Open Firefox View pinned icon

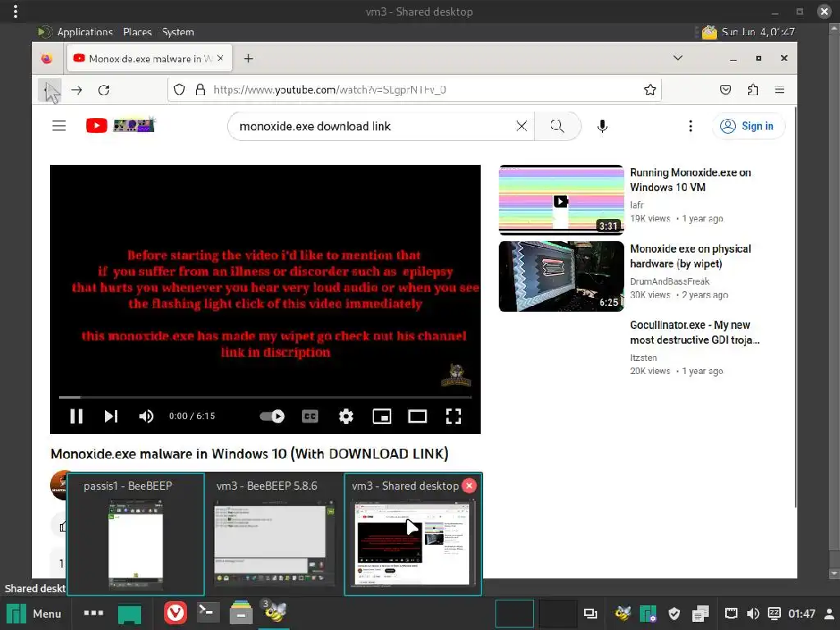coord(47,58)
